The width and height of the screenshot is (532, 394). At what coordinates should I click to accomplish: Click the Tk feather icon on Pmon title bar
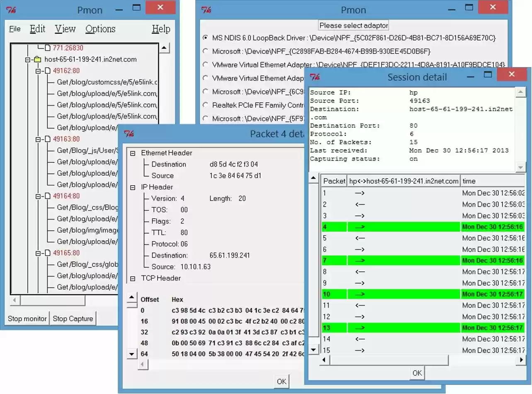(12, 9)
